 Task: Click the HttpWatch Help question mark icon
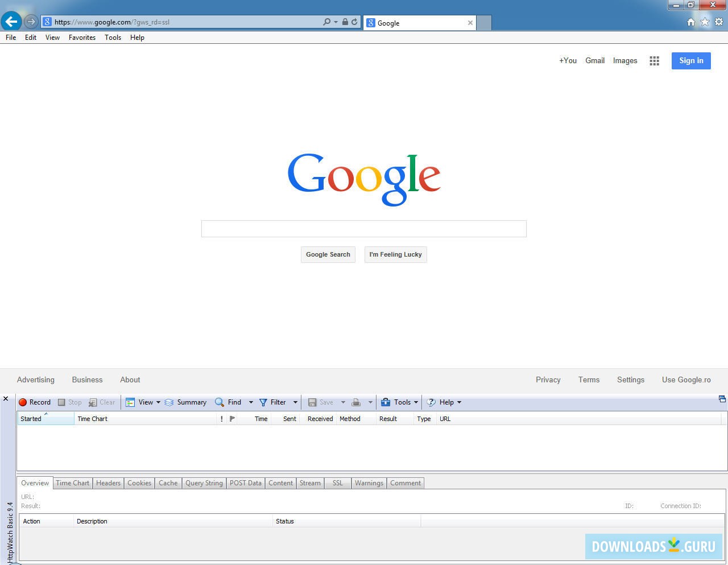tap(431, 402)
